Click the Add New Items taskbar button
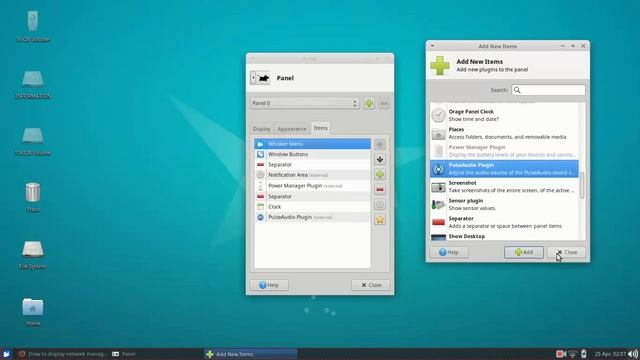This screenshot has height=360, width=640. (x=251, y=354)
